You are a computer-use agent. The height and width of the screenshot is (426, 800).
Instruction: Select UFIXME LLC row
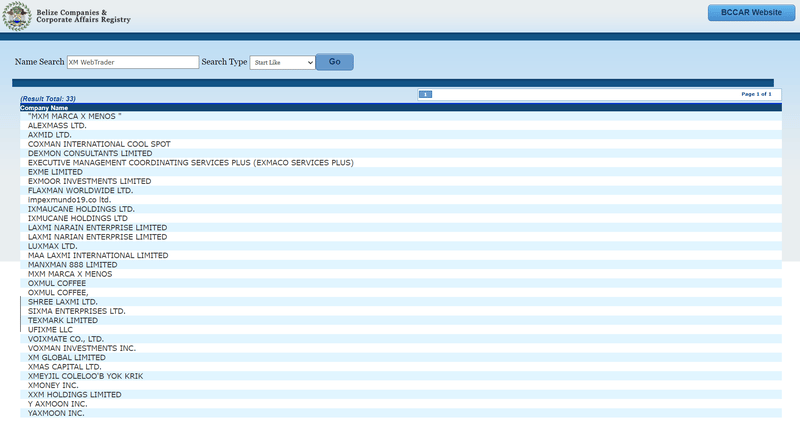(401, 330)
